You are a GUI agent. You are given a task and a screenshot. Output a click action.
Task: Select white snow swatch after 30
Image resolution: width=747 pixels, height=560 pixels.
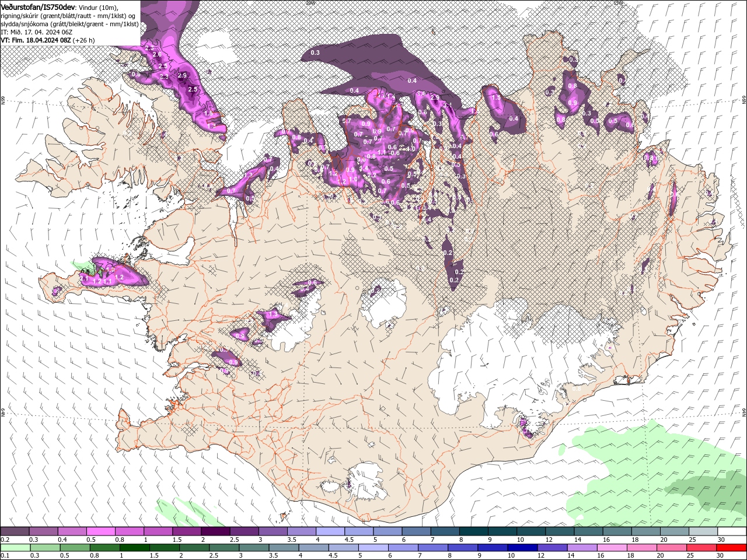pos(732,531)
